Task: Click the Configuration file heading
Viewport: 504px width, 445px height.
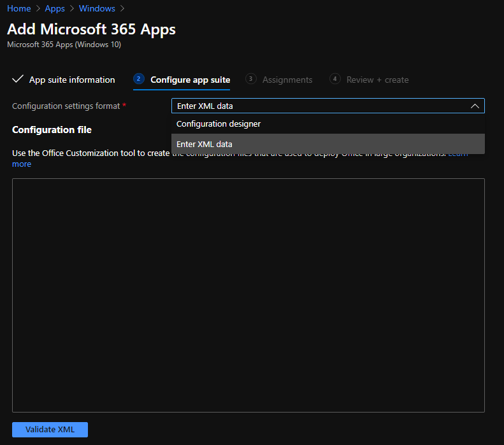Action: [52, 130]
